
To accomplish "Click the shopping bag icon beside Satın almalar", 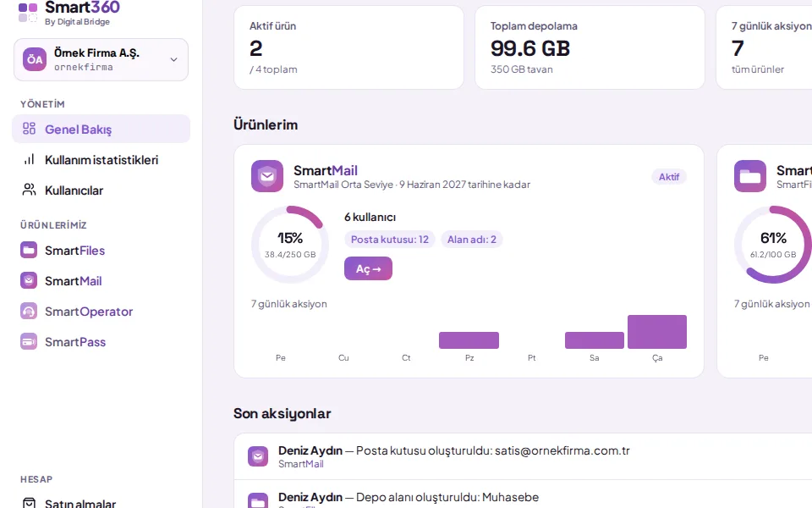I will click(x=29, y=503).
